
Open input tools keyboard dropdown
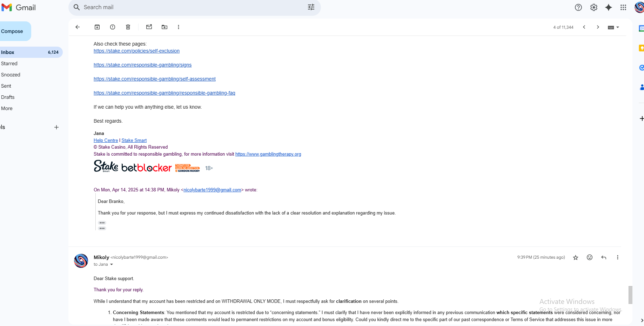(x=613, y=27)
